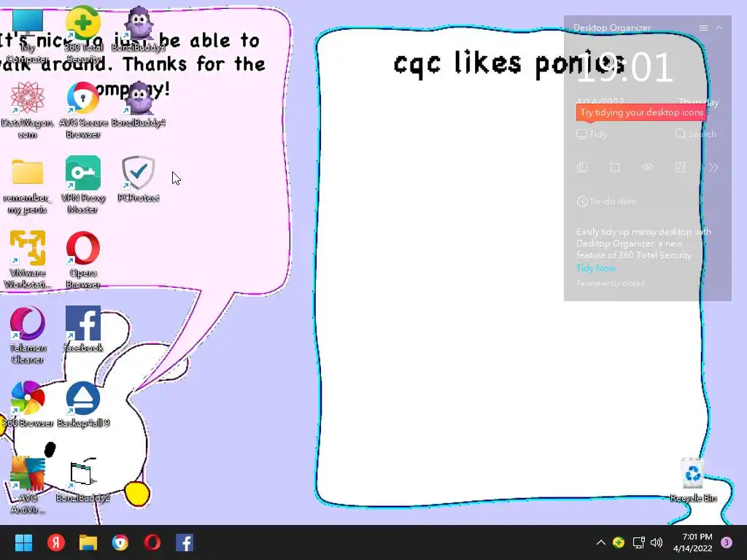Collapse the Desktop Organizer panel

[x=719, y=28]
